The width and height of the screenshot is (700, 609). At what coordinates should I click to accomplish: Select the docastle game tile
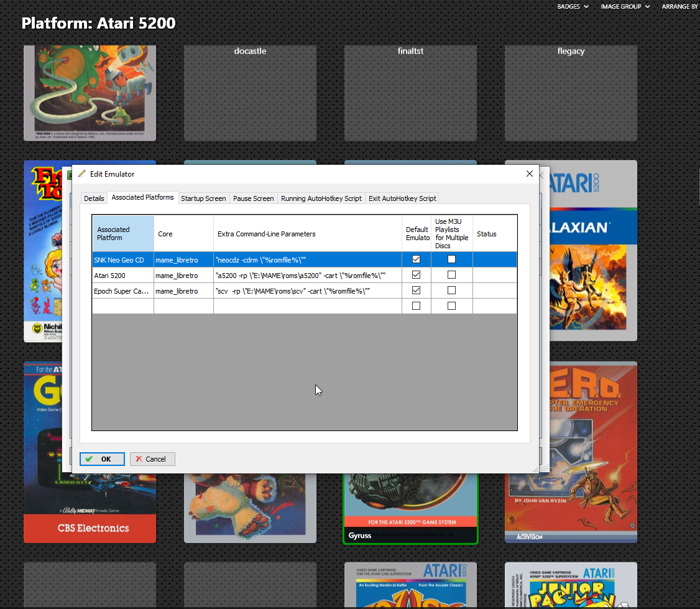250,93
